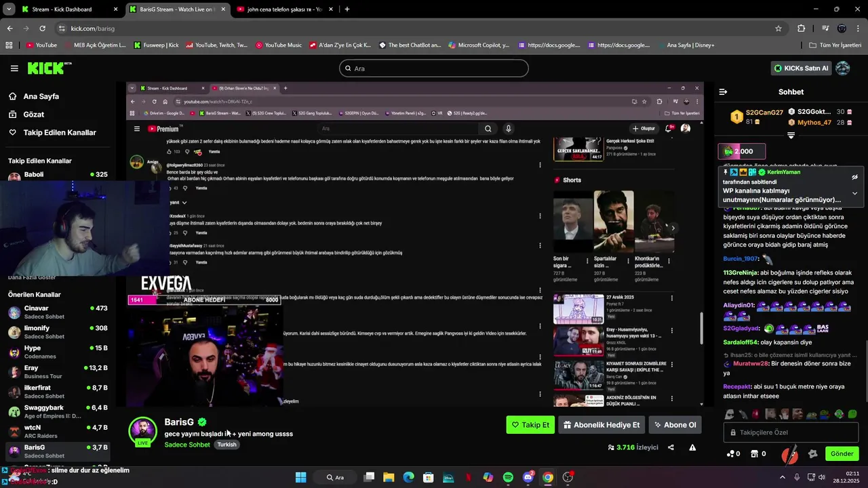This screenshot has height=488, width=868.
Task: Open Gözat in the sidebar
Action: click(x=34, y=115)
